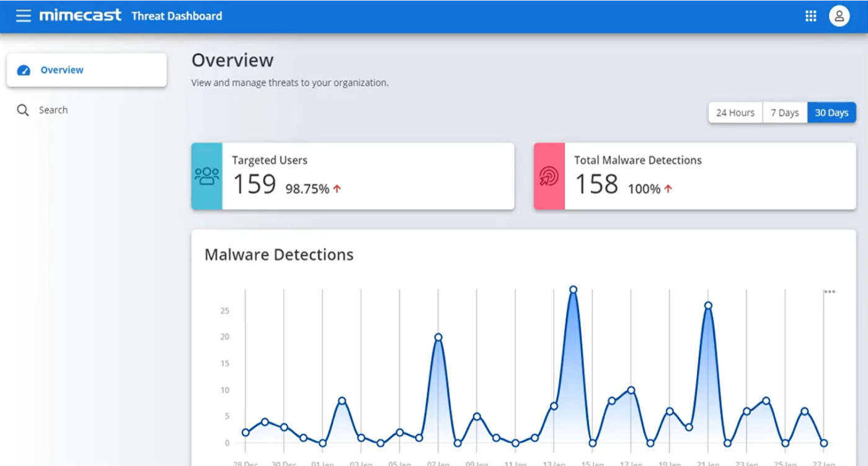
Task: Click the chart data point at value 20
Action: [438, 338]
